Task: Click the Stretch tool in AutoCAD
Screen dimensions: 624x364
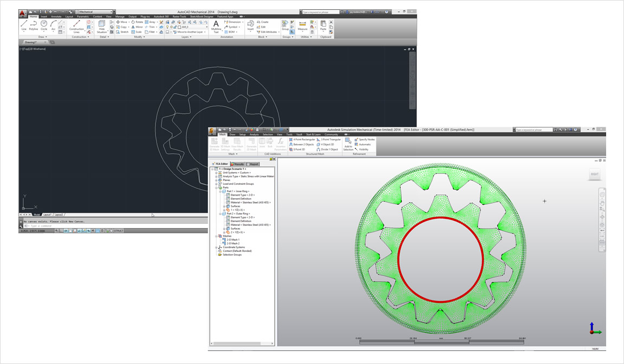Action: (122, 32)
